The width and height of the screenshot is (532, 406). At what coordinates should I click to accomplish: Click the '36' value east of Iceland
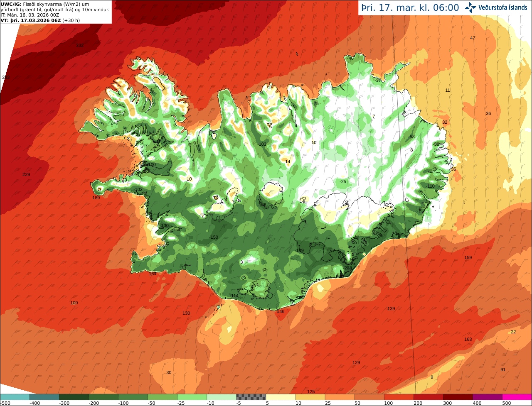(488, 113)
